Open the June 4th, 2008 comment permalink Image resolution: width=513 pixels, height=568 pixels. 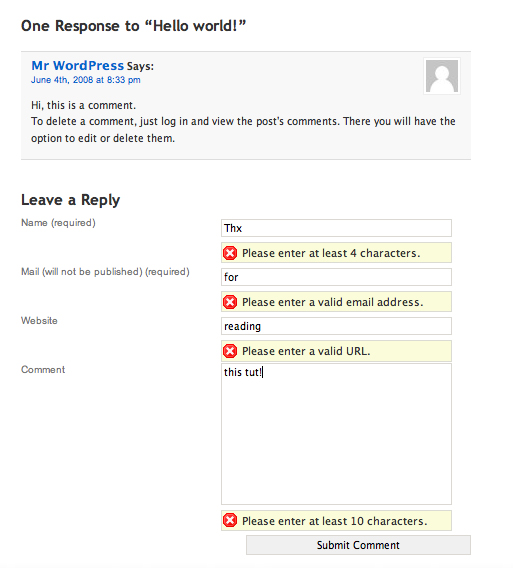coord(86,80)
